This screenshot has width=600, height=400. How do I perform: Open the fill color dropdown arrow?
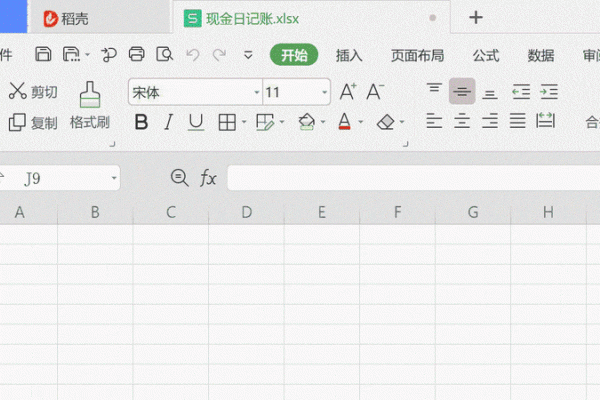pyautogui.click(x=323, y=122)
